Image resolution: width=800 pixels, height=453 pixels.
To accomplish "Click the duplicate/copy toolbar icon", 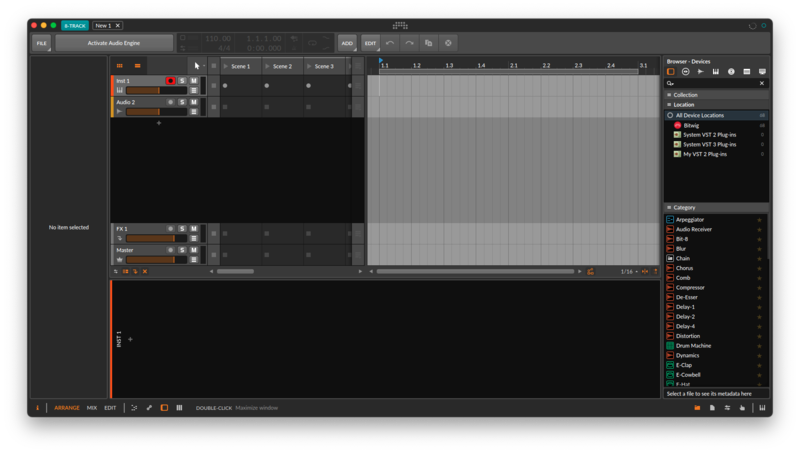I will pyautogui.click(x=429, y=43).
